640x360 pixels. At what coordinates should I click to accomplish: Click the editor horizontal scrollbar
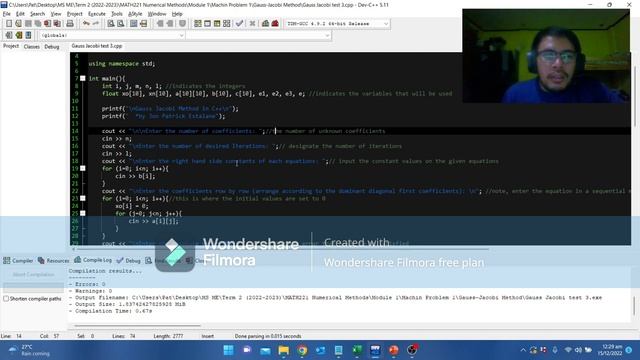pos(282,249)
